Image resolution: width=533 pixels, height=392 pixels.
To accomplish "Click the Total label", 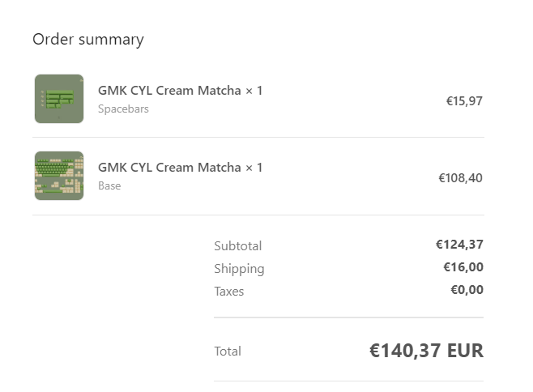I will click(x=228, y=352).
